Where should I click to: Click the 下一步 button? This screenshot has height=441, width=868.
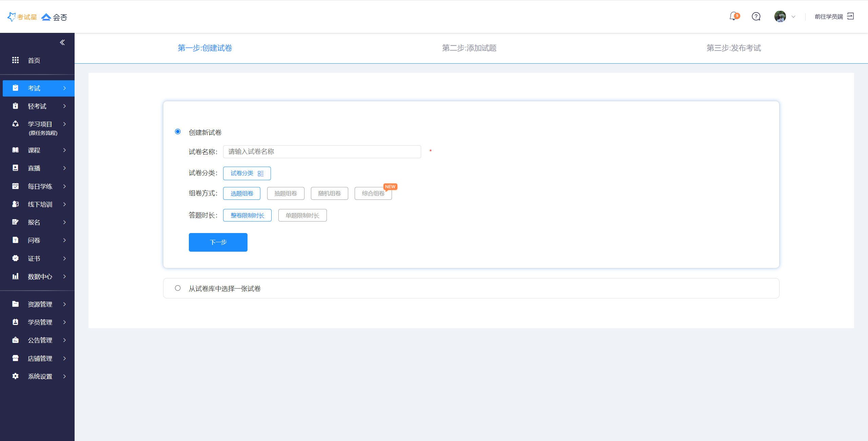tap(218, 242)
